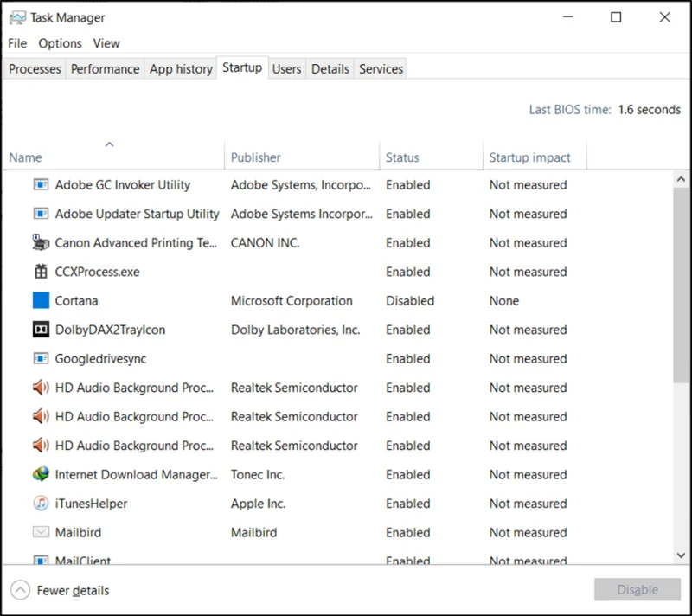Click the blue Cortana icon
This screenshot has width=692, height=616.
pos(41,300)
